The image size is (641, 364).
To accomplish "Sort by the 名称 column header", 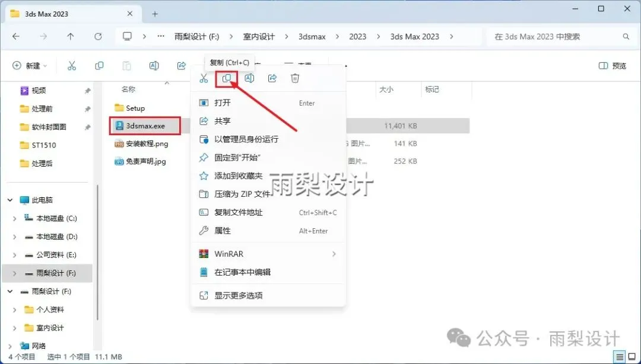I will [128, 89].
